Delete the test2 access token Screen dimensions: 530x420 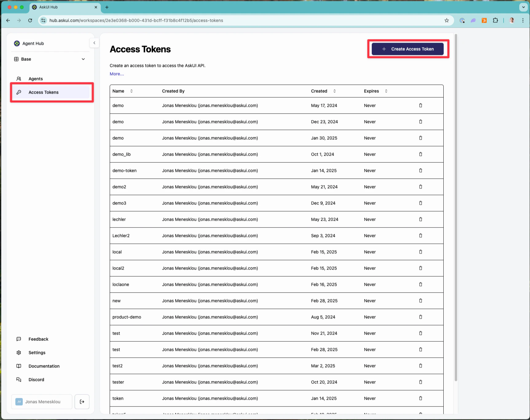pos(421,366)
